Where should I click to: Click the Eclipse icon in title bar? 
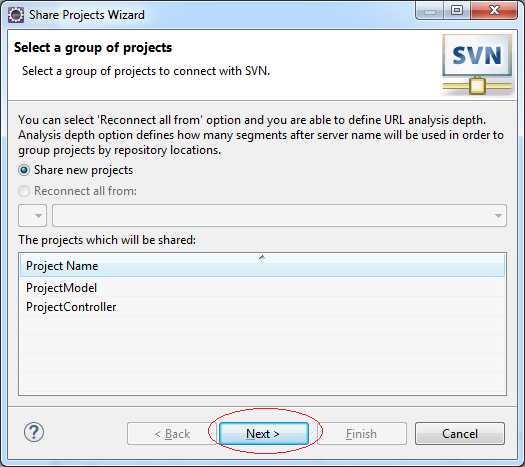coord(16,15)
